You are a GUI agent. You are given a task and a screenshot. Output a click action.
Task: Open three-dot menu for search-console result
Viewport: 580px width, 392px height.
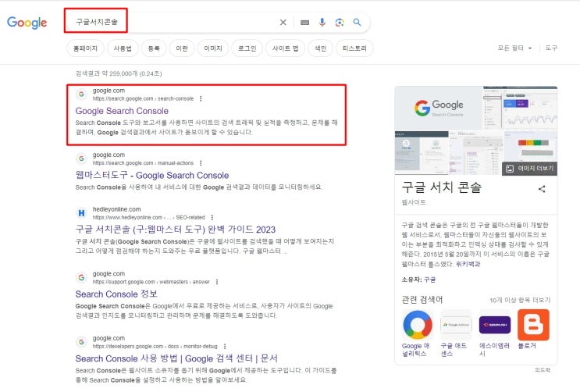coord(201,98)
